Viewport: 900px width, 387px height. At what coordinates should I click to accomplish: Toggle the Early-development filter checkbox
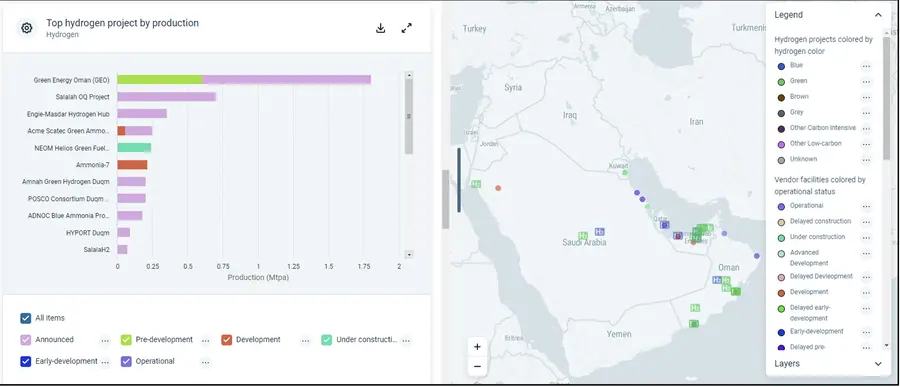click(25, 362)
